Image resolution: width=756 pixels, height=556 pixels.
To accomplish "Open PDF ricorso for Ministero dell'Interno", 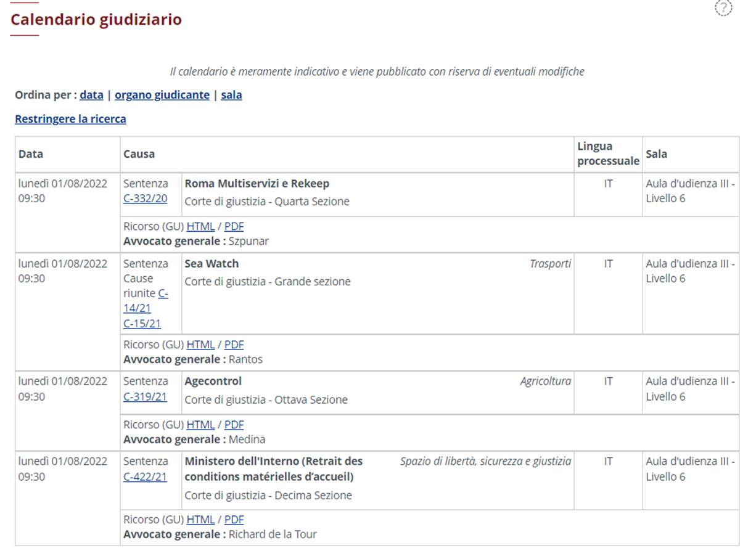I will tap(234, 520).
